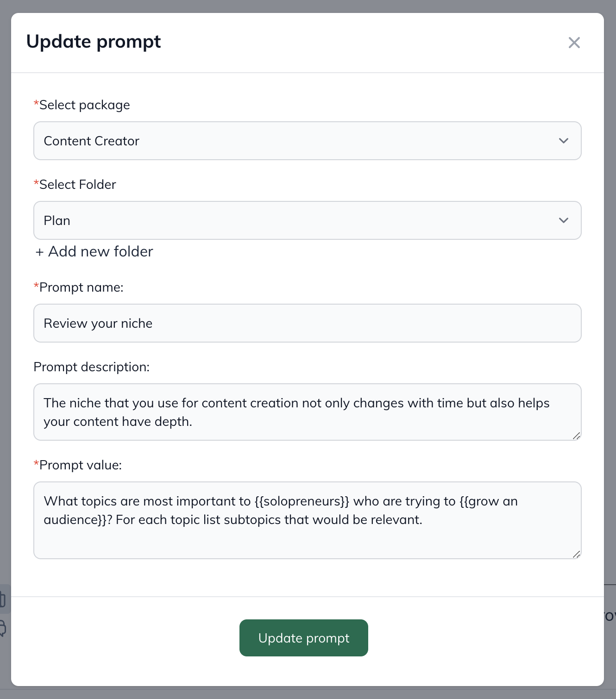Click the Prompt value label
The image size is (616, 699).
tap(80, 465)
